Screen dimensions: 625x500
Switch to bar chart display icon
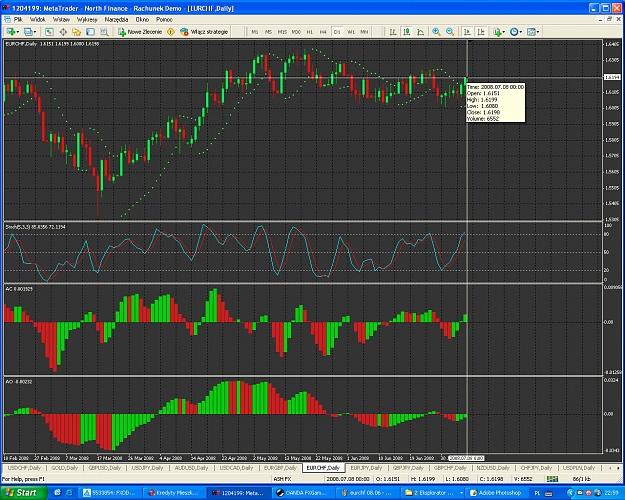[393, 32]
